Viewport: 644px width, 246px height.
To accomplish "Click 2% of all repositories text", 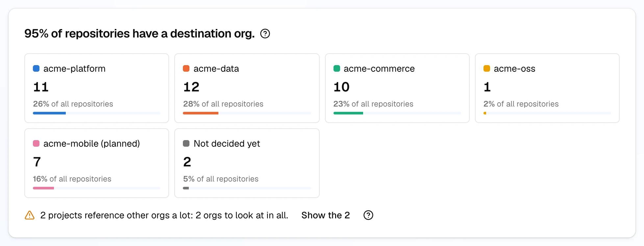I will (521, 104).
